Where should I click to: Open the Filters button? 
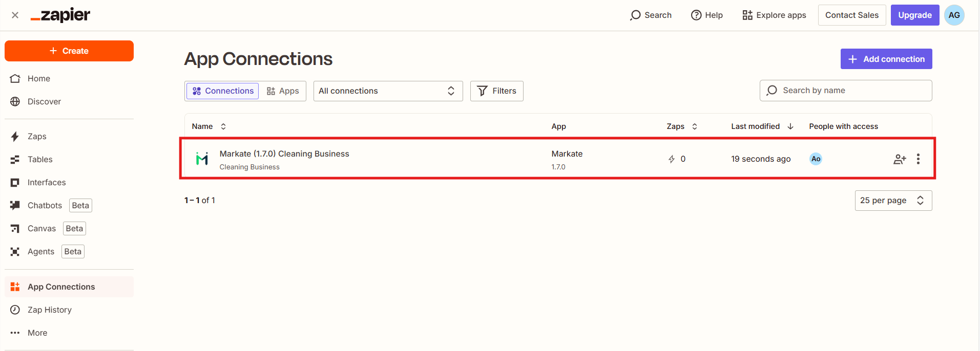point(497,91)
